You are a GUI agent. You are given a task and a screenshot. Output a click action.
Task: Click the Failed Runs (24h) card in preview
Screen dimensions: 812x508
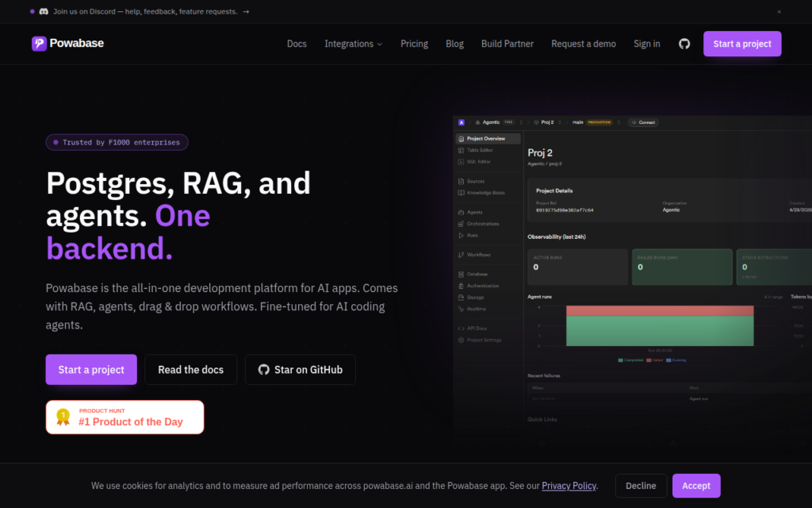pos(682,267)
